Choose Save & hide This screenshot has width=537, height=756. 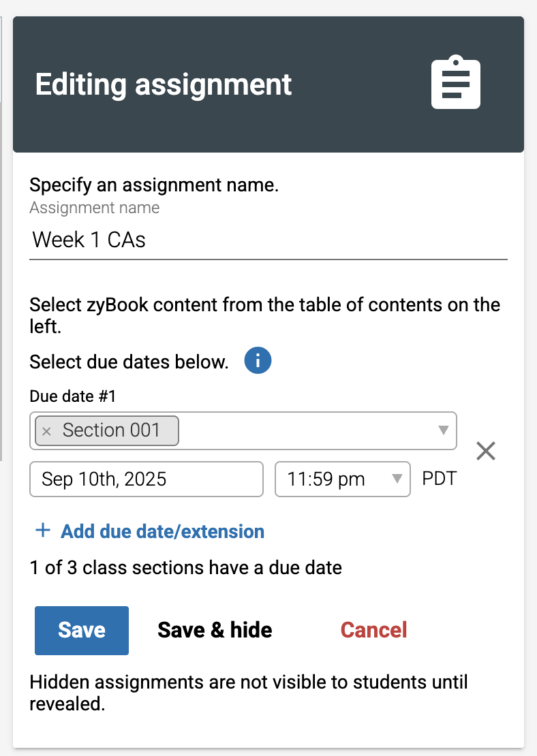coord(215,630)
